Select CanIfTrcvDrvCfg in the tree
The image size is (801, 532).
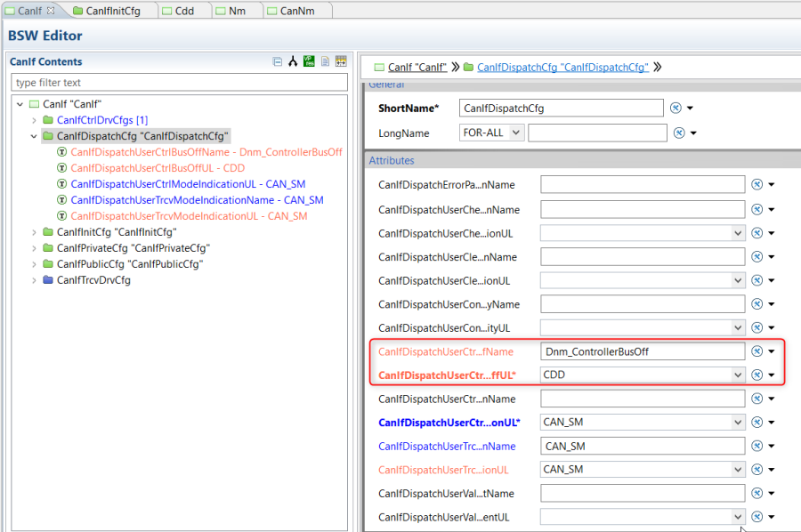pos(93,280)
